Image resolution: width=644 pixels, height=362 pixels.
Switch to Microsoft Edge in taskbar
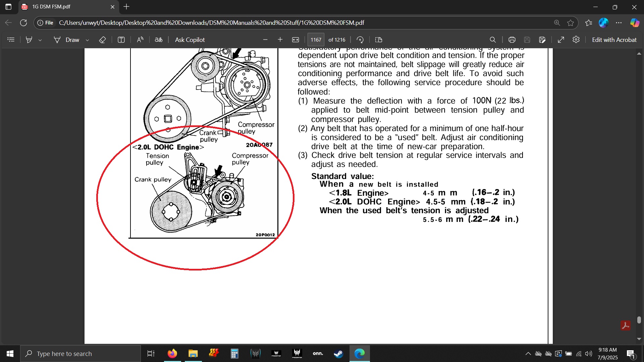tap(360, 354)
